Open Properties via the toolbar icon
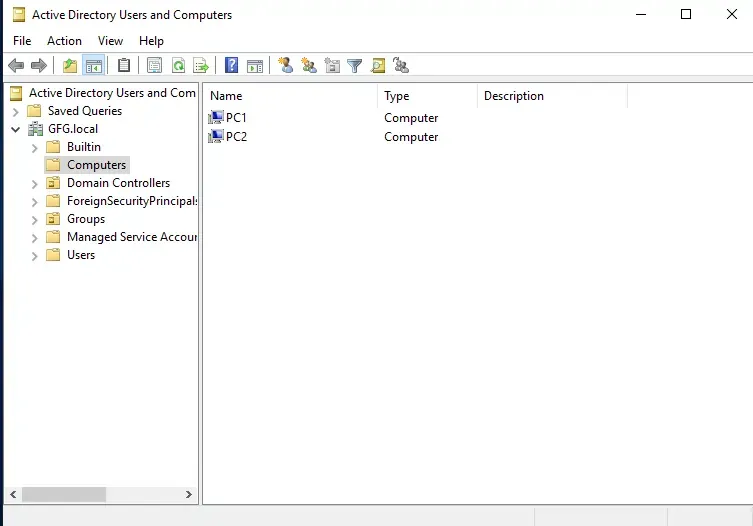Viewport: 753px width, 526px height. (x=154, y=65)
